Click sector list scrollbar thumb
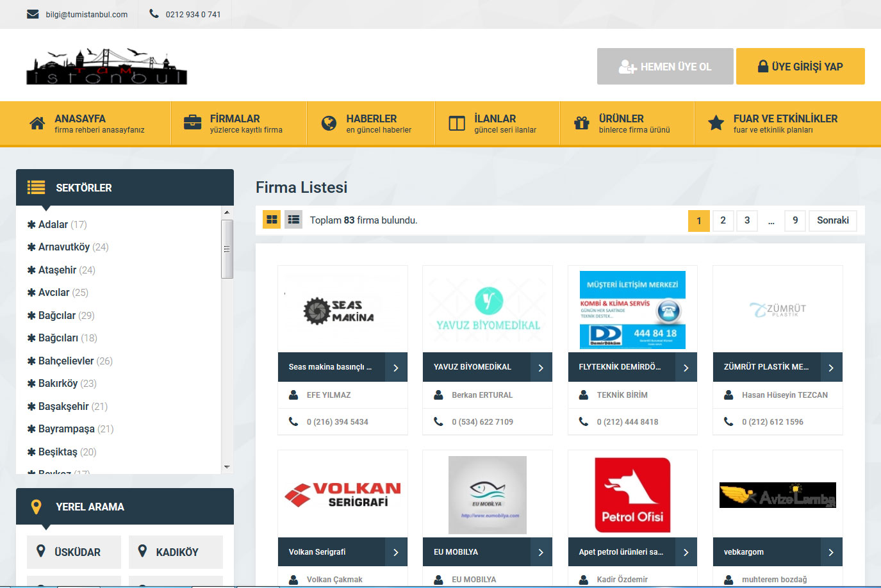This screenshot has height=588, width=881. tap(227, 249)
